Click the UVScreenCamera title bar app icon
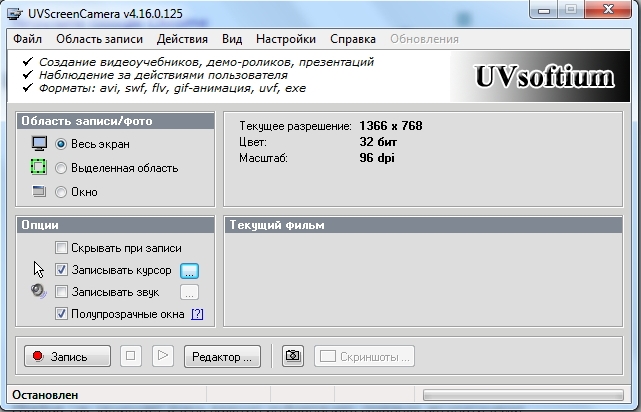This screenshot has height=412, width=641. coord(15,14)
